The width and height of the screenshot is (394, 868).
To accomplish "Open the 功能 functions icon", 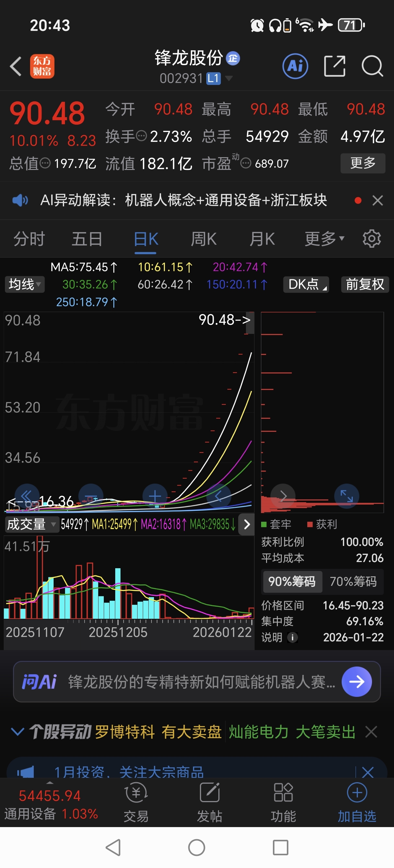I will tap(283, 802).
